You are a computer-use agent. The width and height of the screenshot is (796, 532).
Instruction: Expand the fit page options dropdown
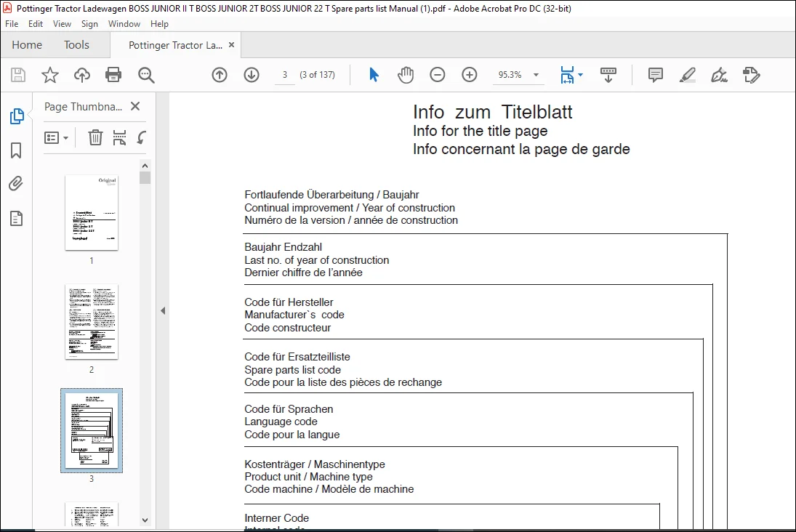(581, 75)
